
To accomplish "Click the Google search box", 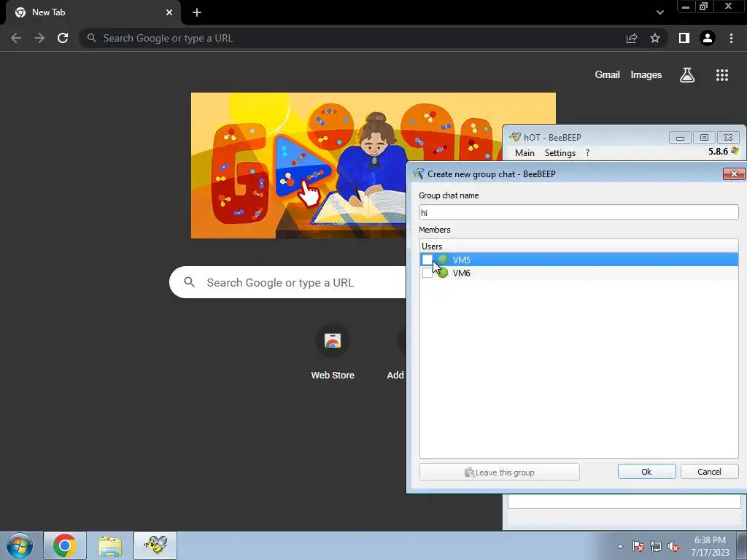I will (287, 282).
